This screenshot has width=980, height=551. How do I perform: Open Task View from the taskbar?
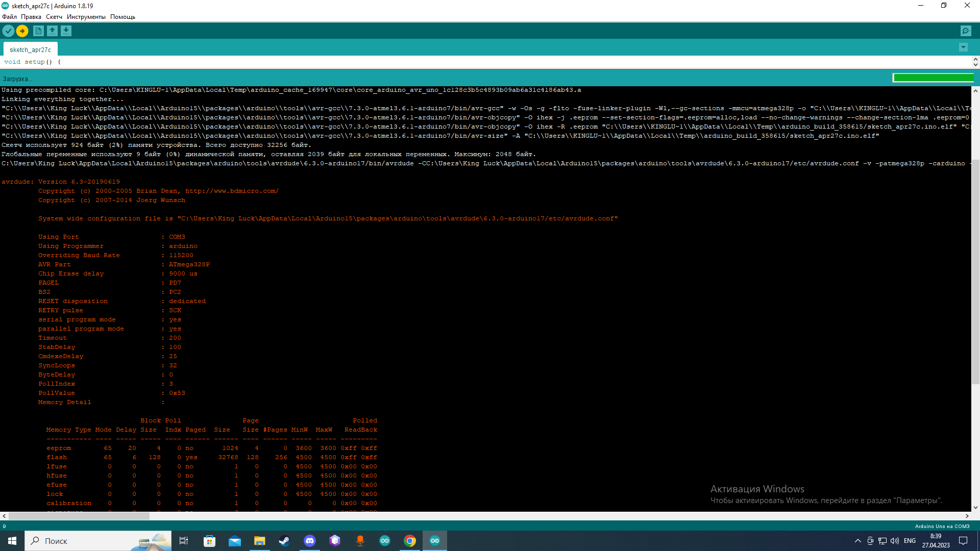point(184,541)
